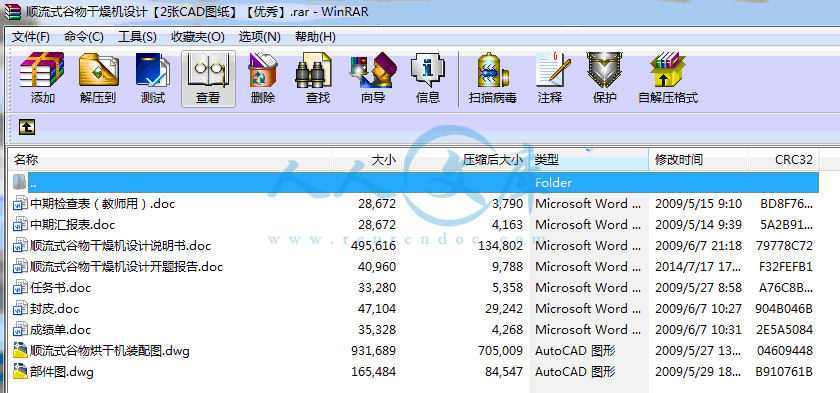The height and width of the screenshot is (393, 840).
Task: Click the 自解压格式 (SFX) icon
Action: (668, 79)
